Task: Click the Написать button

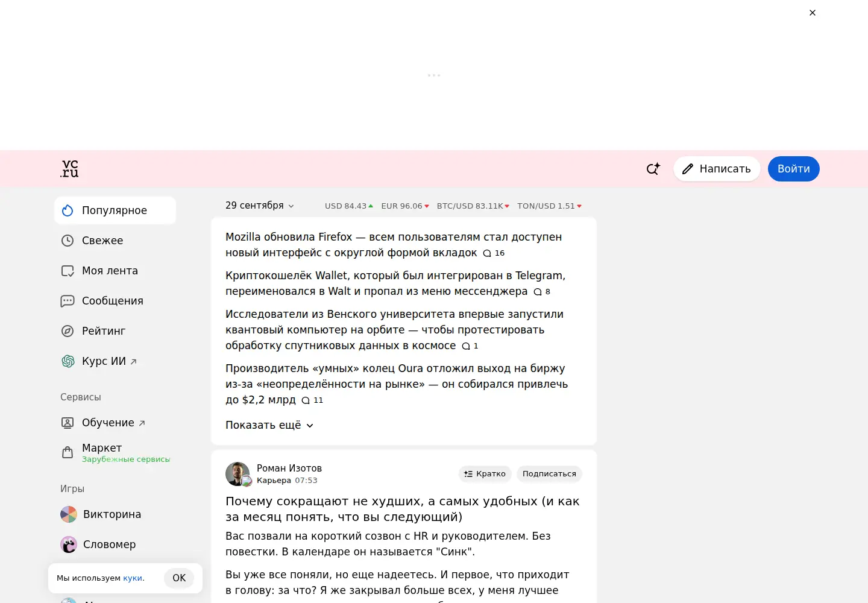Action: (x=717, y=169)
